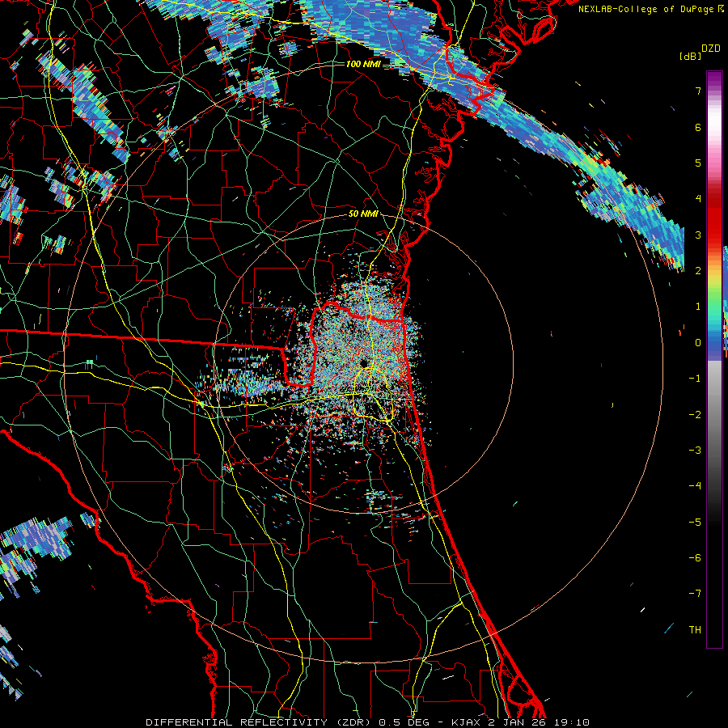The image size is (728, 728).
Task: Click the 4 value on the color scale
Action: pyautogui.click(x=698, y=199)
